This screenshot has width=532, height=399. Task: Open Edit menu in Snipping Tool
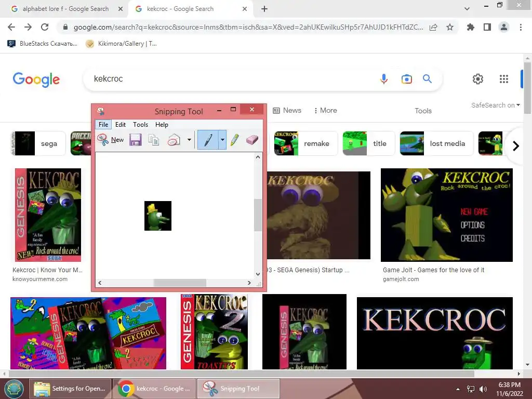tap(121, 125)
